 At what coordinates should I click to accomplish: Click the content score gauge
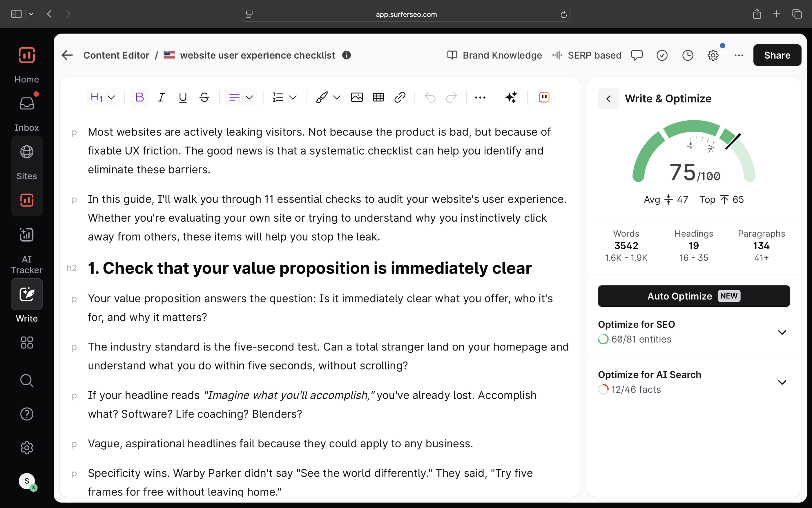tap(693, 155)
